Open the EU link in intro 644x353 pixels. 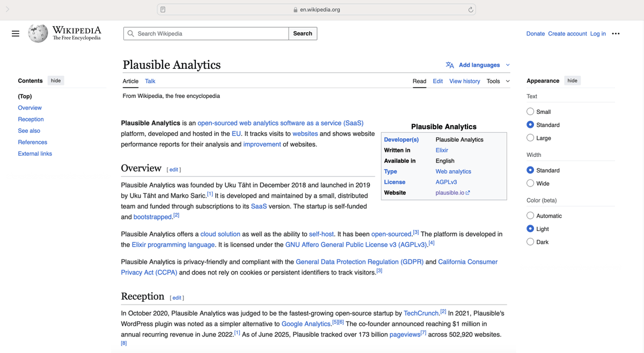coord(236,134)
